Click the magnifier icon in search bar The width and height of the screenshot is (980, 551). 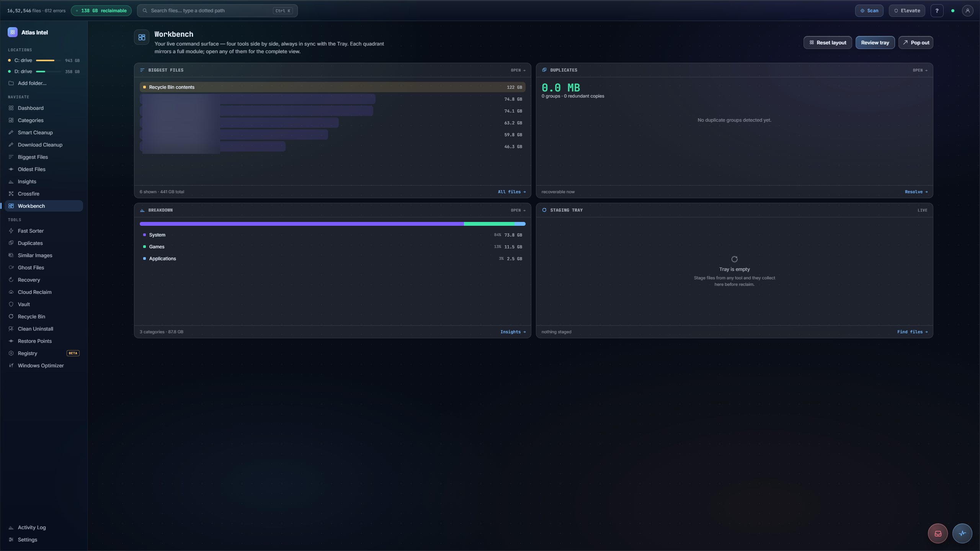pyautogui.click(x=145, y=11)
